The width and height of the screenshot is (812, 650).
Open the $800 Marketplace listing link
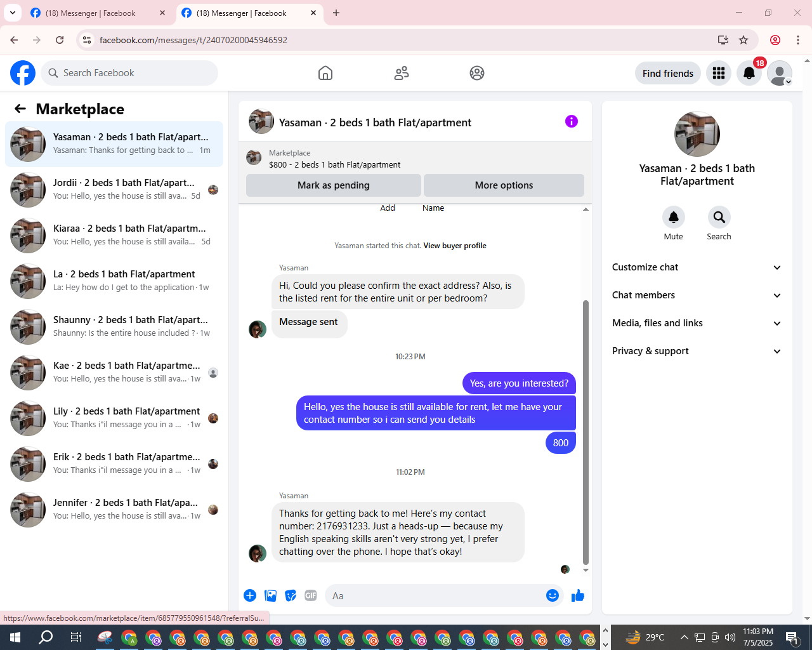[x=334, y=164]
